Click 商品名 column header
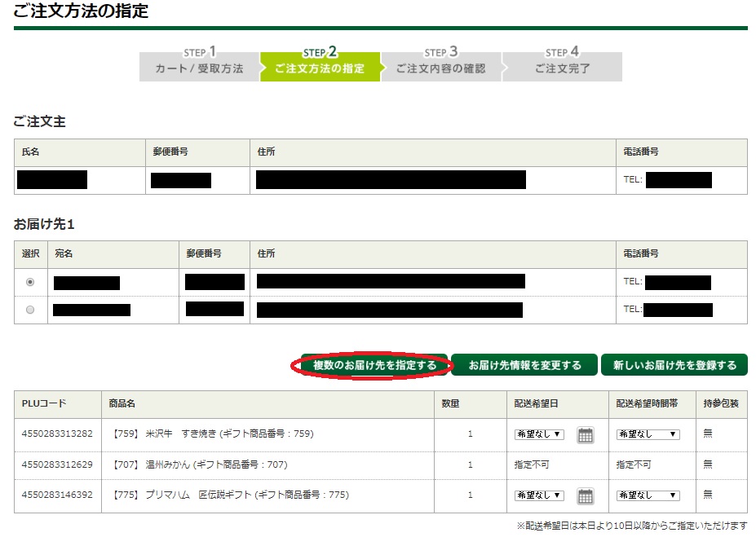Screen dimensions: 756x537 tap(122, 403)
